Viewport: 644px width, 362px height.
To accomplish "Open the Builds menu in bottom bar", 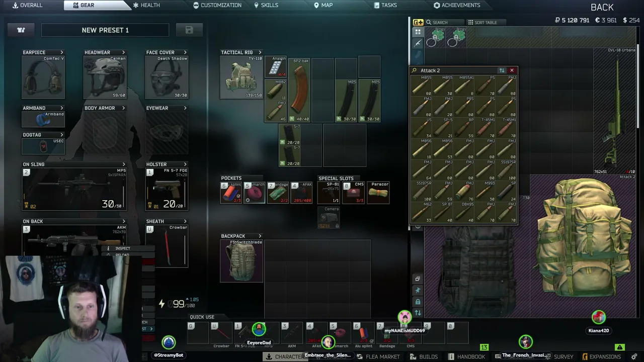I will [x=424, y=357].
